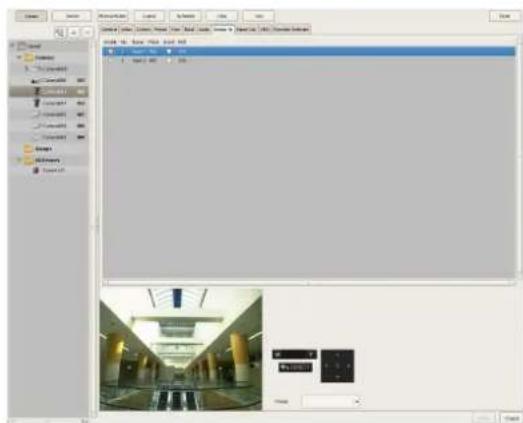This screenshot has height=423, width=523.
Task: Click the bottom-right button at the window corner
Action: (x=511, y=418)
